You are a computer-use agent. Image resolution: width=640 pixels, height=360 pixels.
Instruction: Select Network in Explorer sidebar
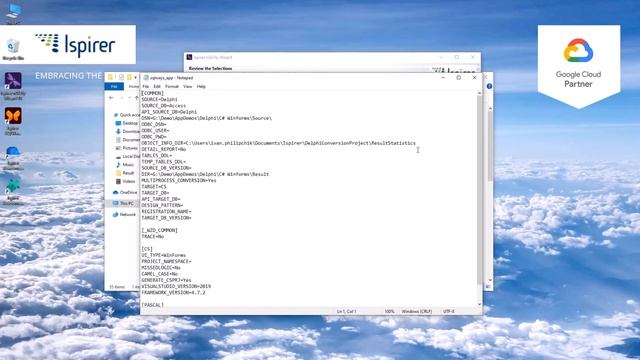point(124,214)
